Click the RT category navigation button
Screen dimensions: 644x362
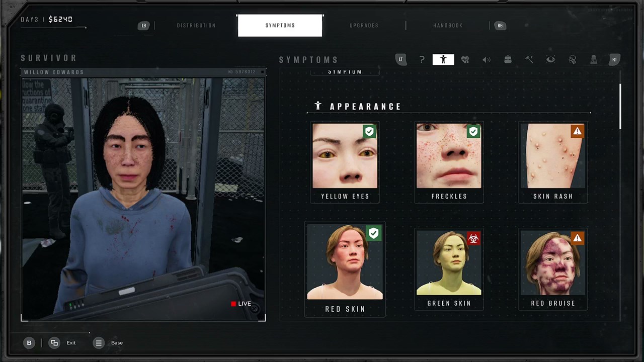click(x=614, y=60)
